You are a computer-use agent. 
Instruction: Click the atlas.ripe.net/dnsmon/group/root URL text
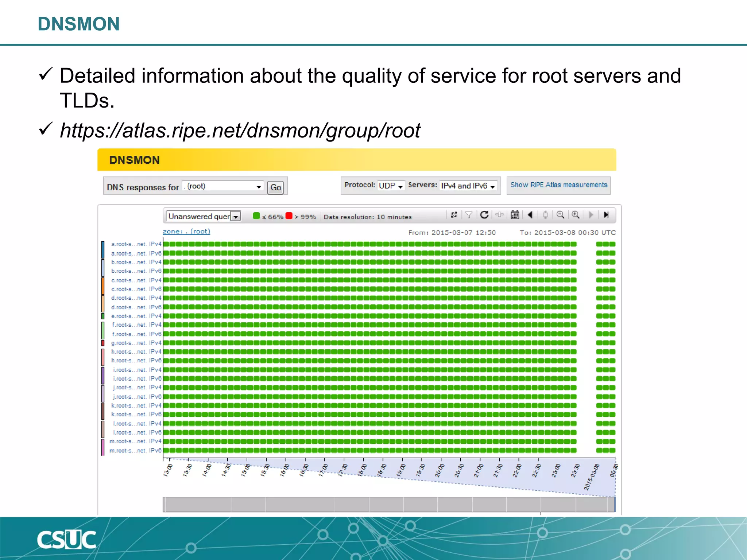pos(240,131)
